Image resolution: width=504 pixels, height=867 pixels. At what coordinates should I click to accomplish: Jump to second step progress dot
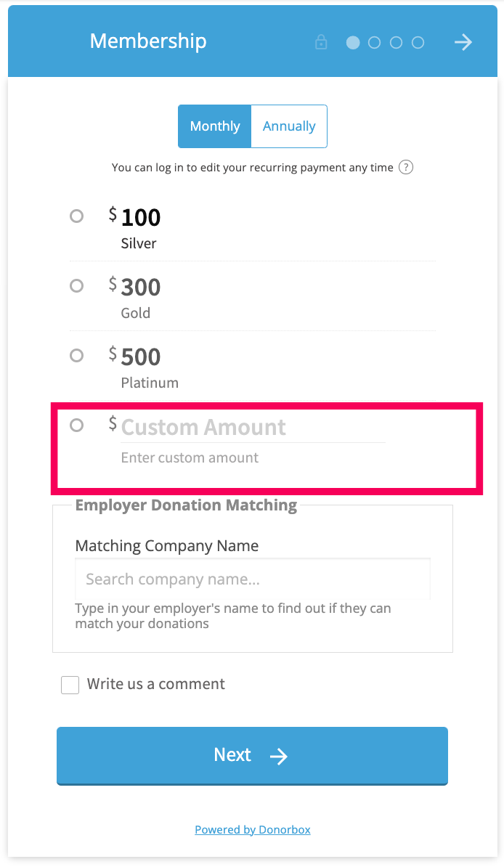point(375,43)
